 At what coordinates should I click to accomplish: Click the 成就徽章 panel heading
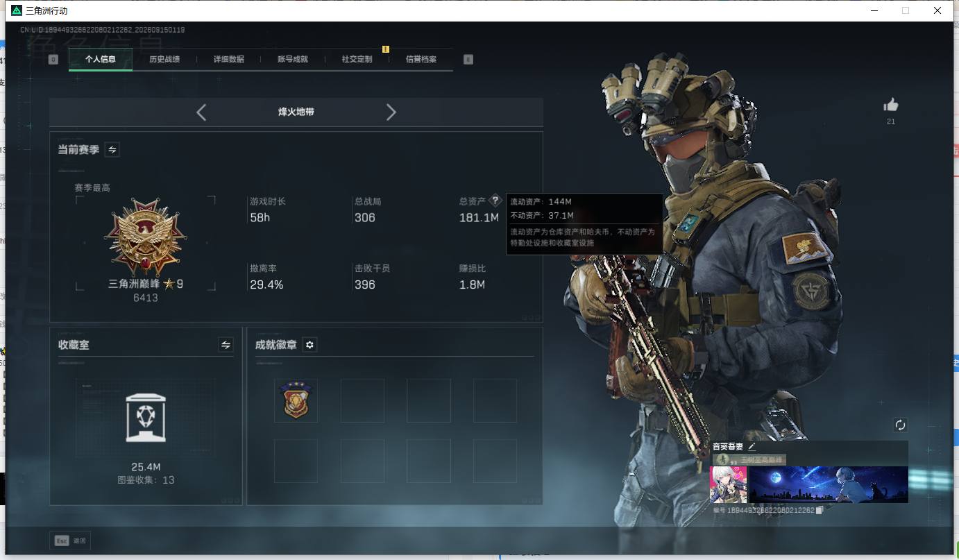tap(275, 345)
